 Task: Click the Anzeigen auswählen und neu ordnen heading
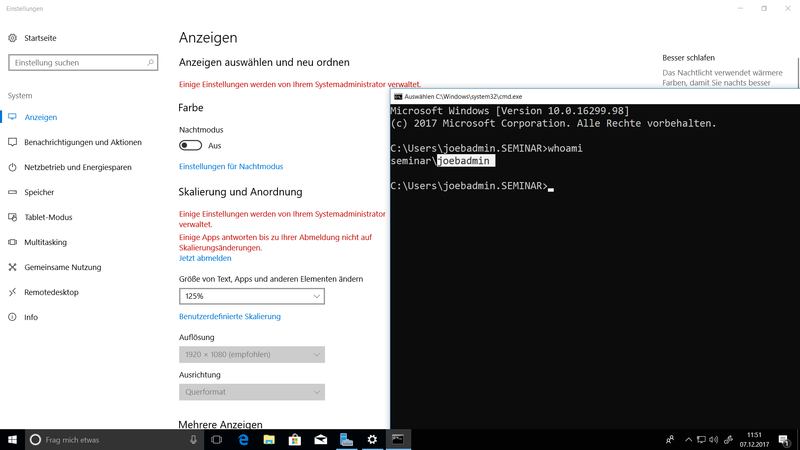tap(264, 62)
